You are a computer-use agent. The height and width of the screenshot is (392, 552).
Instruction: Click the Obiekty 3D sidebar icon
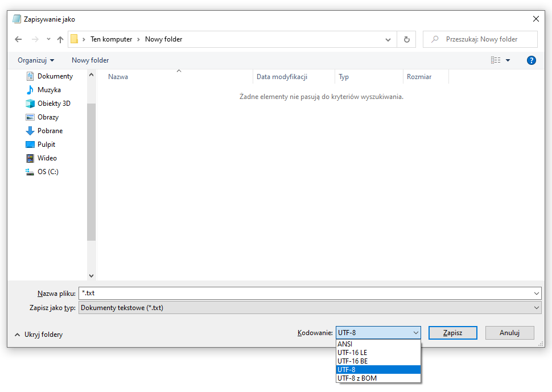30,103
